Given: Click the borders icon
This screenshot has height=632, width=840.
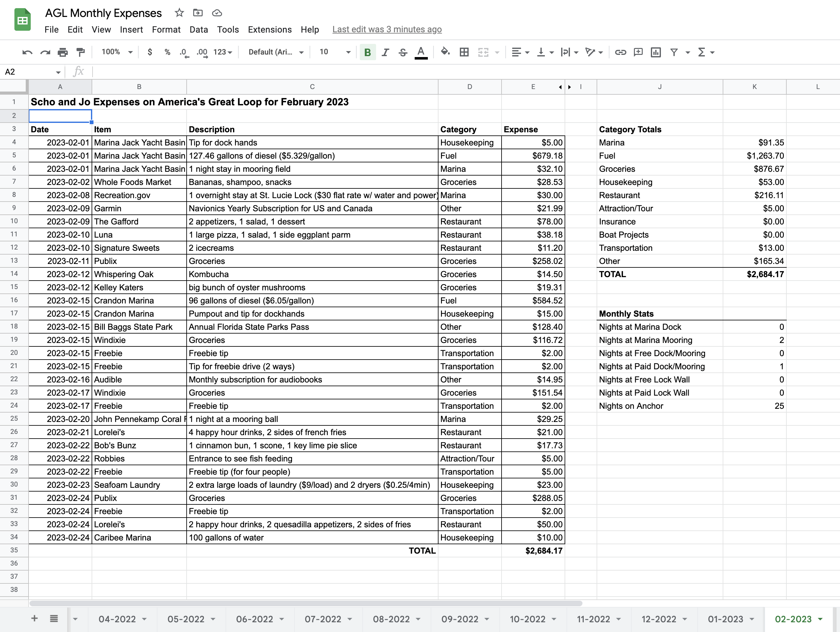Looking at the screenshot, I should point(464,52).
